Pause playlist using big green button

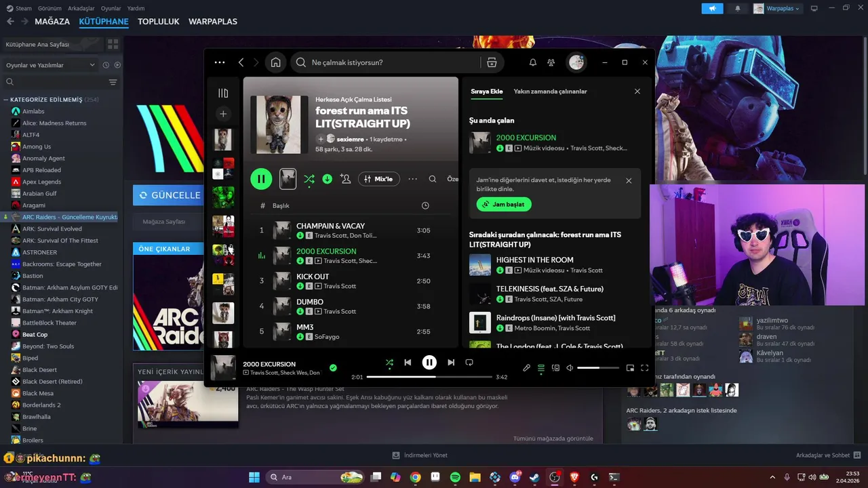(261, 179)
